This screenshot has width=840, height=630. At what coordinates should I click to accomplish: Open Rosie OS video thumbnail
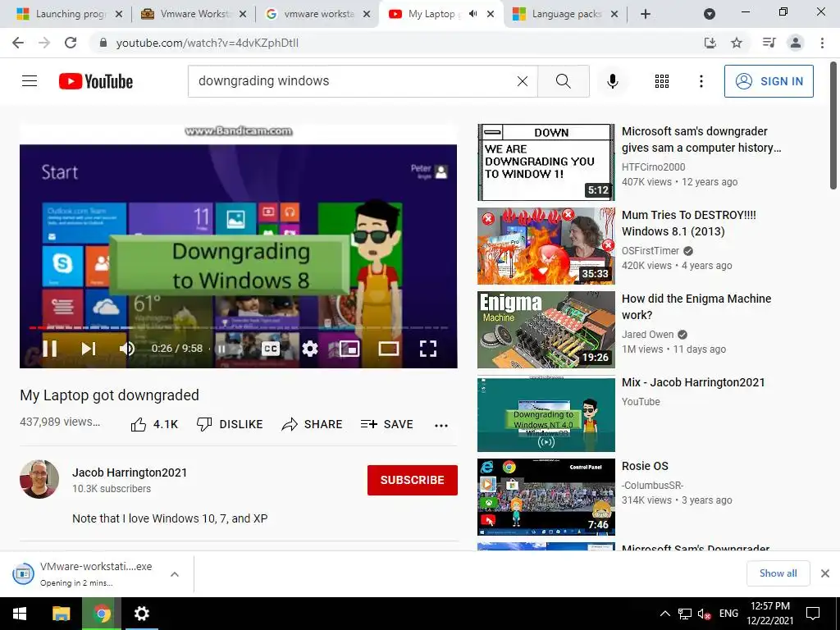pyautogui.click(x=546, y=496)
